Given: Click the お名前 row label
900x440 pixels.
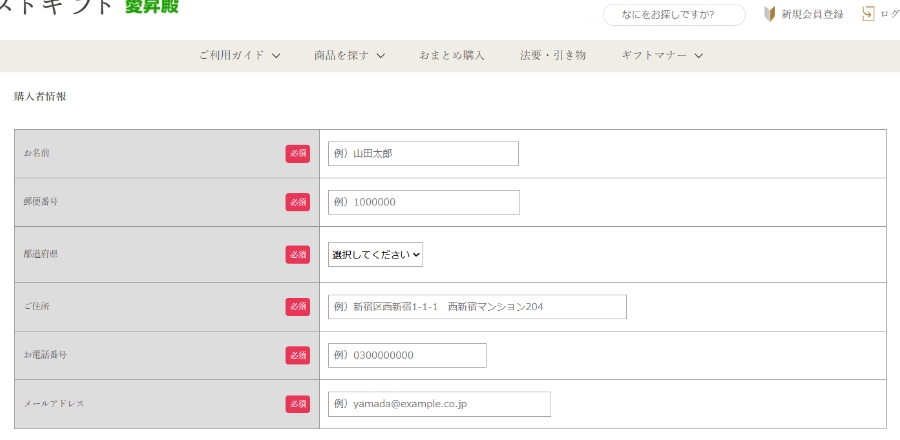Looking at the screenshot, I should 37,153.
